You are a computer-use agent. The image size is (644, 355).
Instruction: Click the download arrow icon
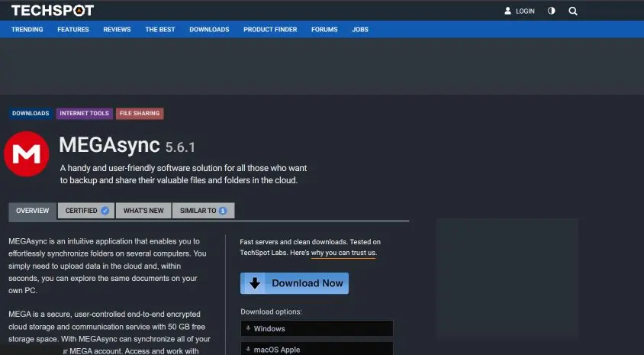pos(255,283)
